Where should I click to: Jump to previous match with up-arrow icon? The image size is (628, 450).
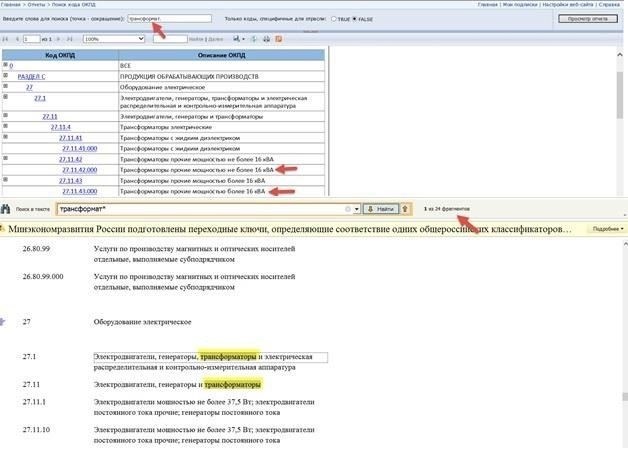[405, 209]
